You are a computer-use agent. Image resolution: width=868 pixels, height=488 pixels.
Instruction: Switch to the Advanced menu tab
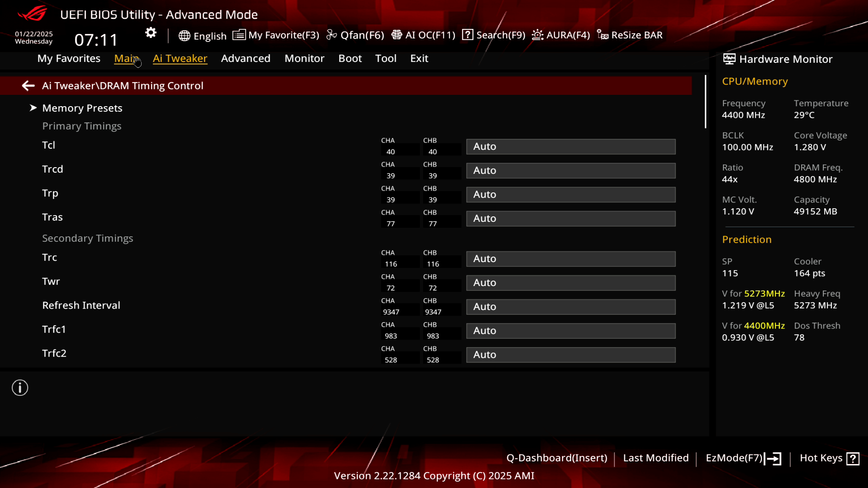pos(245,58)
